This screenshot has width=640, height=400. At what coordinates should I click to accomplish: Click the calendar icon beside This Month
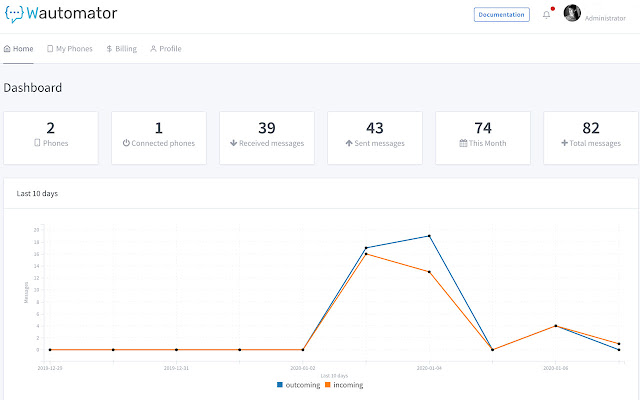(463, 143)
